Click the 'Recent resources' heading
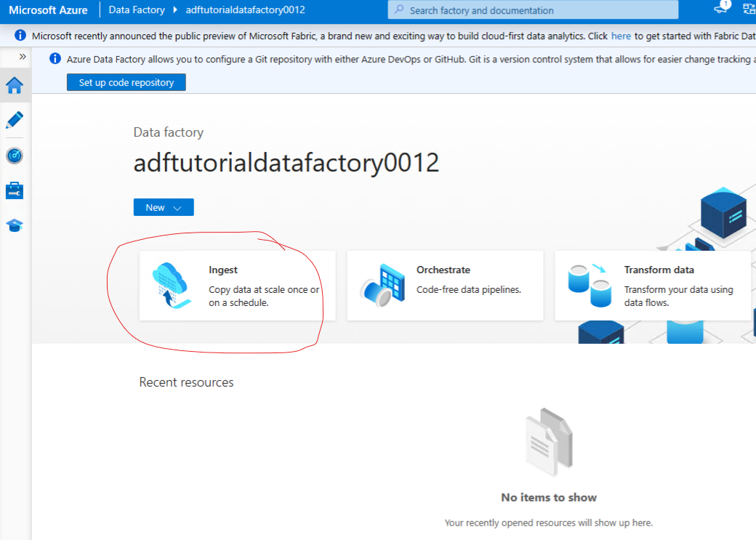The height and width of the screenshot is (540, 756). click(187, 382)
